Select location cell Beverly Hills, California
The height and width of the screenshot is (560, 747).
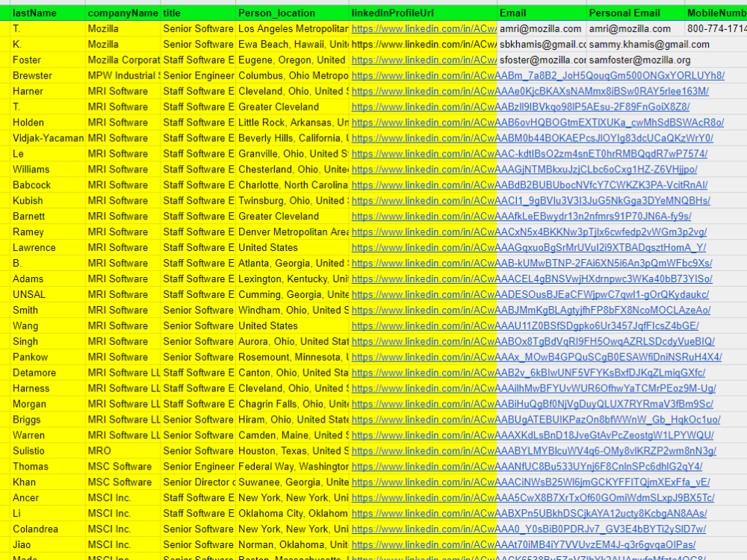pyautogui.click(x=293, y=139)
